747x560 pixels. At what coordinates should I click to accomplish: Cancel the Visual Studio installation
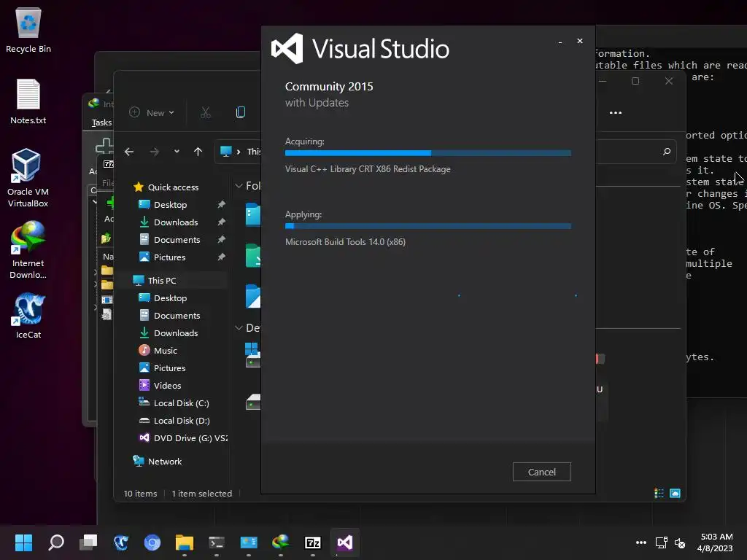click(542, 472)
